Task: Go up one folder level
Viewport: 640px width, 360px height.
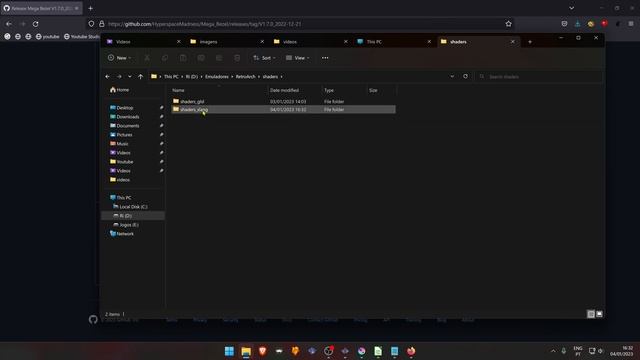Action: [140, 76]
